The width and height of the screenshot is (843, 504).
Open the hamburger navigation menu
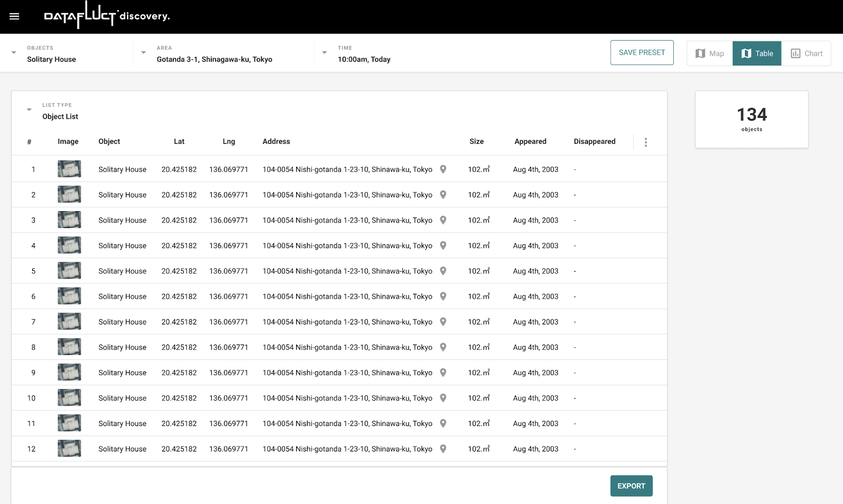tap(14, 16)
